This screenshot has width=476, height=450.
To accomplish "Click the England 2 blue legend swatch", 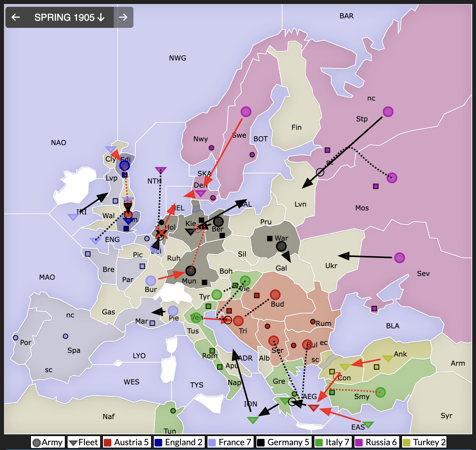I will 159,443.
